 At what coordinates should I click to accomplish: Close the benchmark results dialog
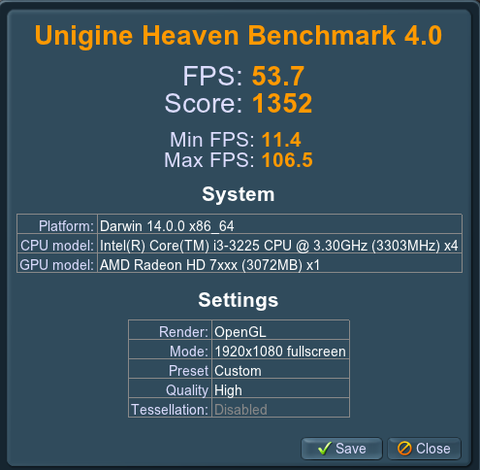(424, 448)
